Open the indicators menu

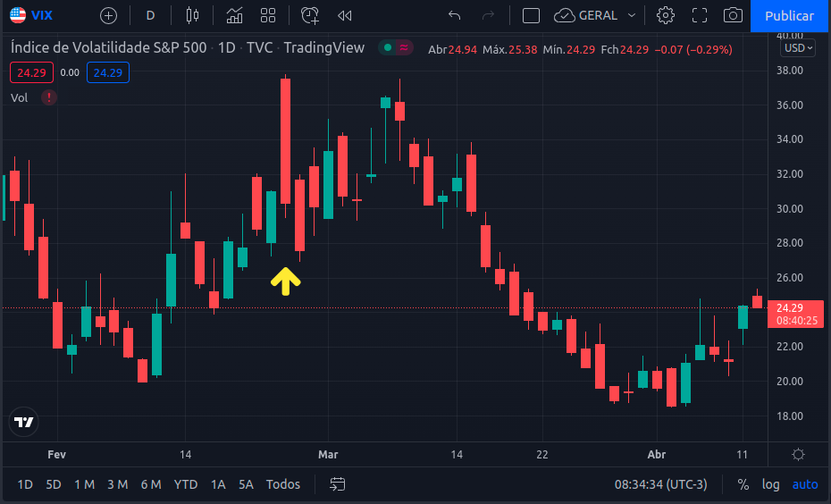click(x=234, y=16)
